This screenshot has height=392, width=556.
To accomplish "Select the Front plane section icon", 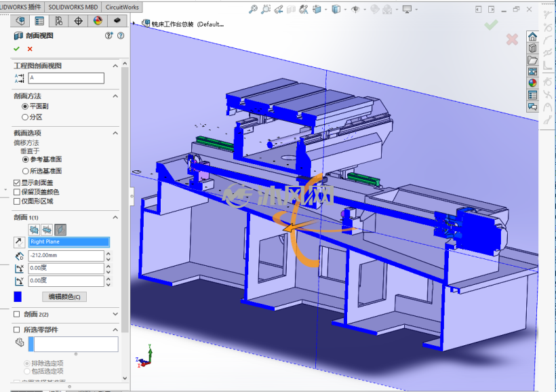I will pyautogui.click(x=34, y=230).
